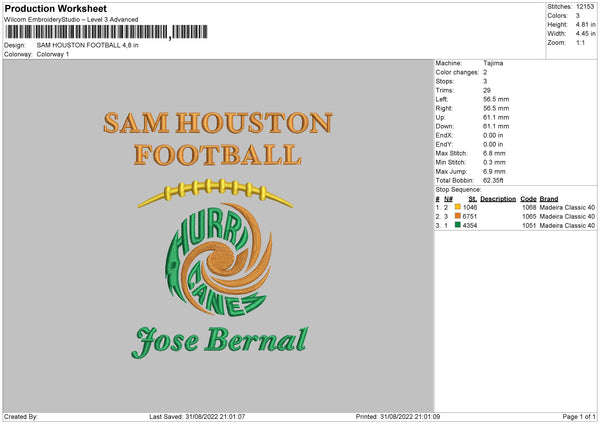Click the yellow thread swatch 1046
The width and height of the screenshot is (600, 424).
point(458,207)
